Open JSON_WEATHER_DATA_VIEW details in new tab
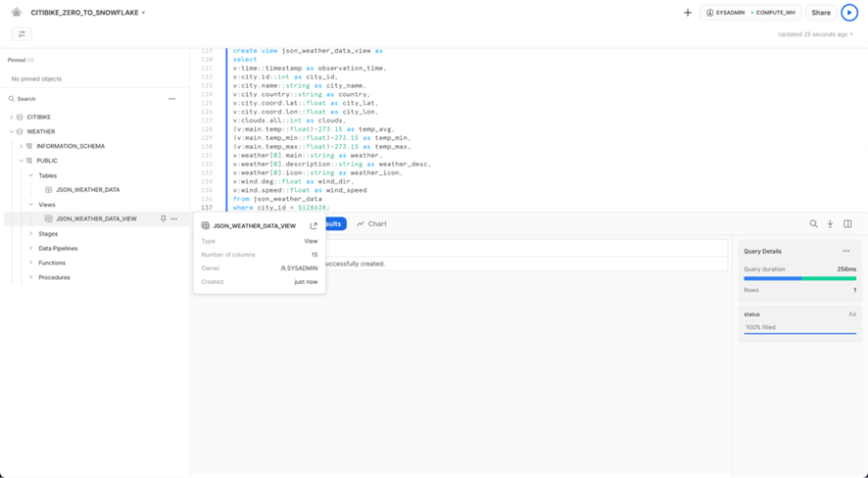Viewport: 868px width, 478px height. point(313,226)
